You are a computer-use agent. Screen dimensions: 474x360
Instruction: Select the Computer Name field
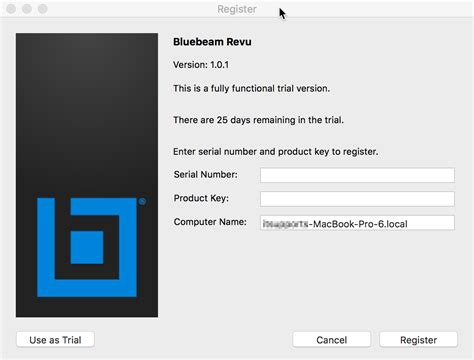[357, 223]
